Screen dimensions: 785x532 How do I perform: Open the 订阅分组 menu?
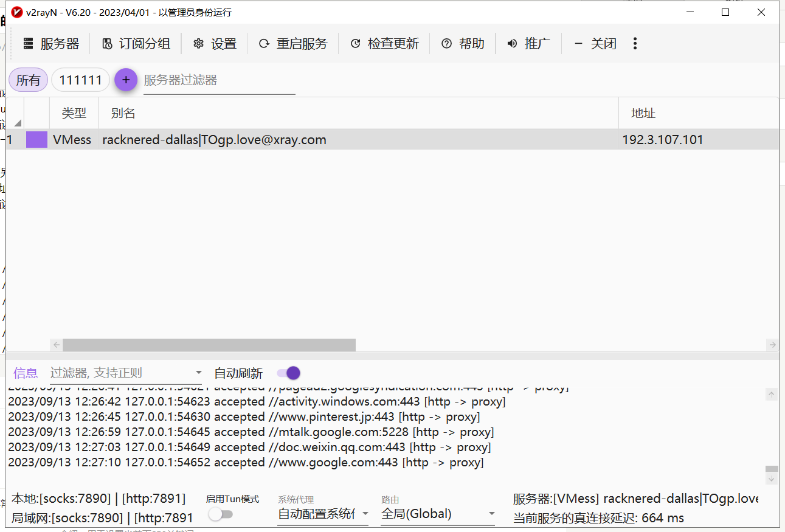136,44
